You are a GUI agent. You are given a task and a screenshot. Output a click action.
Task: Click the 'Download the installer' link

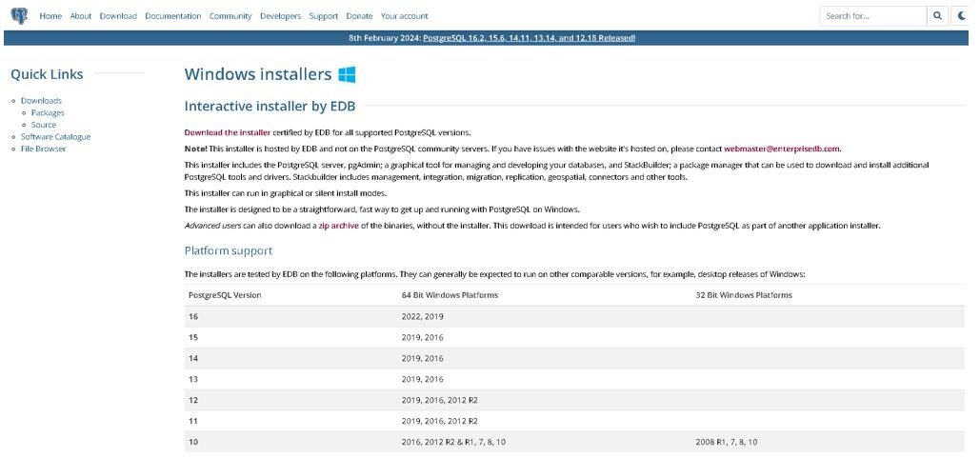(228, 132)
